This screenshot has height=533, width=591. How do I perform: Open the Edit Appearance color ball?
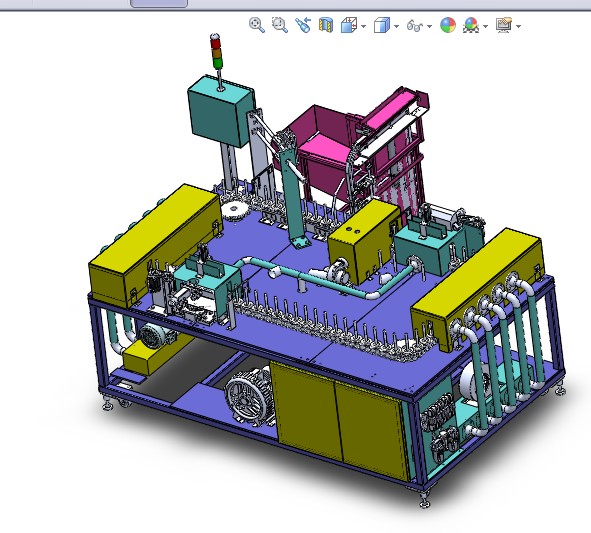point(448,25)
